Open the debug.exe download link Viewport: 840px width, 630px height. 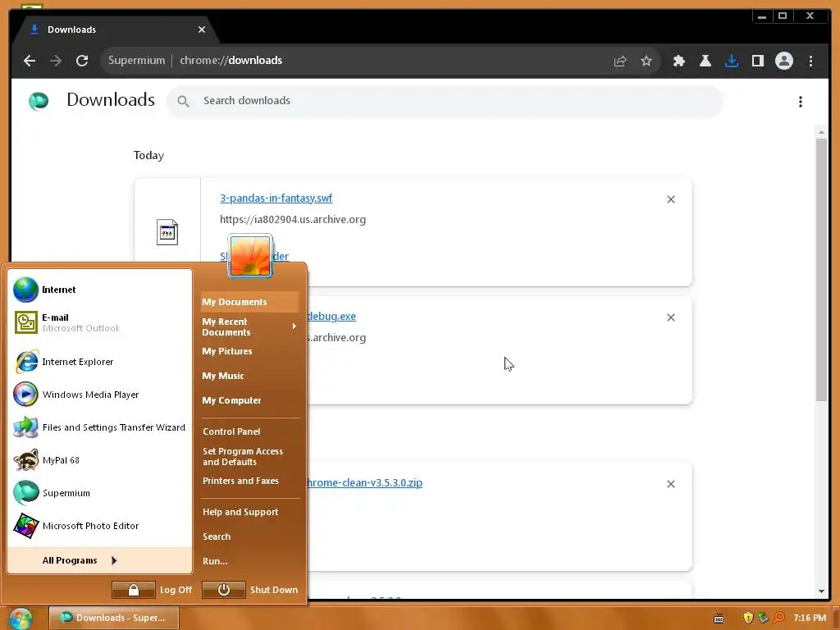click(331, 317)
